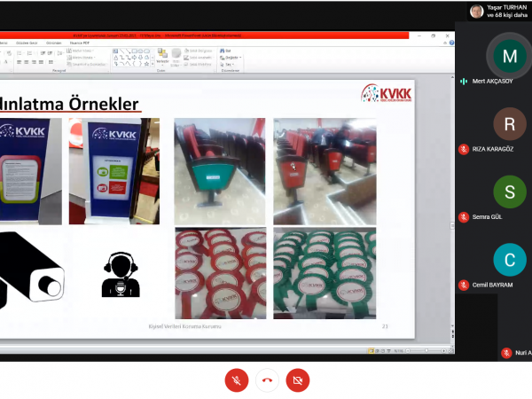Click the zoom slider handle

tap(426, 350)
